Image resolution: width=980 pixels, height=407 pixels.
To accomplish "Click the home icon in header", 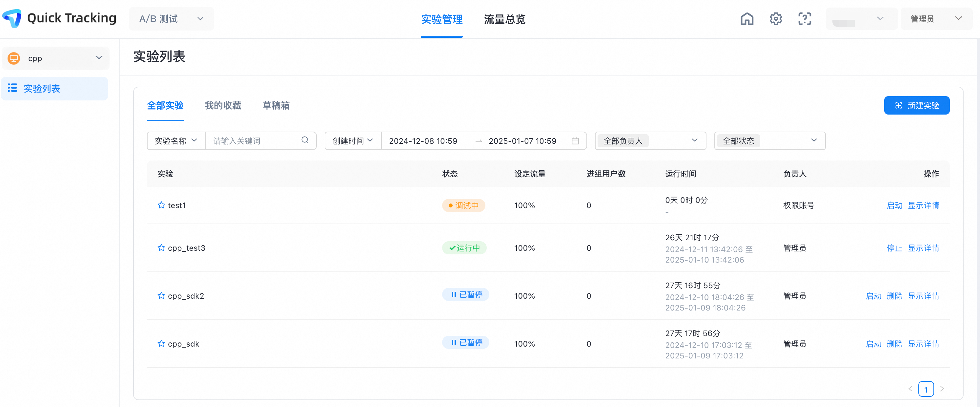I will click(x=746, y=19).
